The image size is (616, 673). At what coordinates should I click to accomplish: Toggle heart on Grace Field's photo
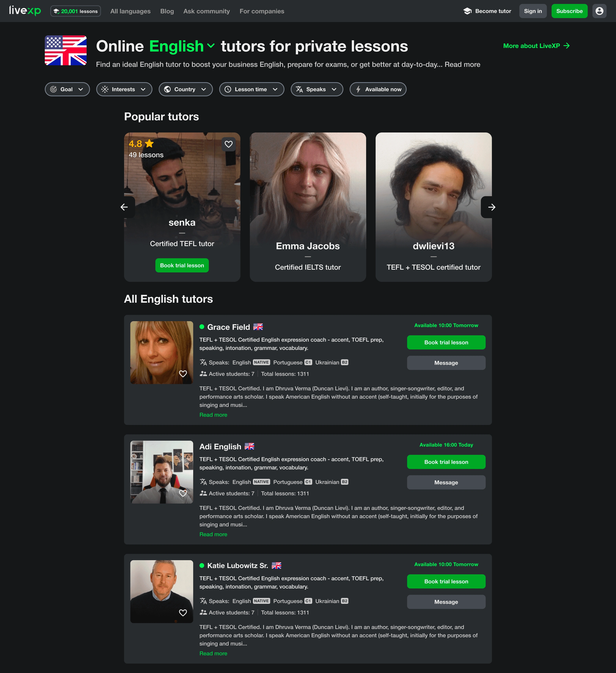[x=183, y=374]
